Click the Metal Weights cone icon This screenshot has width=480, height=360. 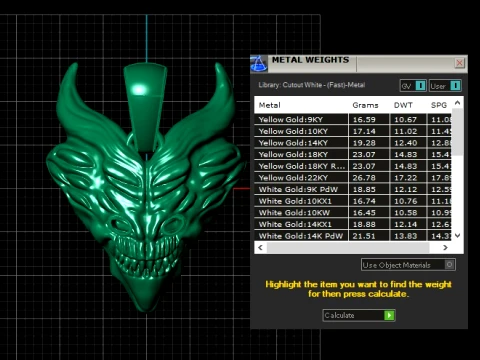tap(259, 63)
